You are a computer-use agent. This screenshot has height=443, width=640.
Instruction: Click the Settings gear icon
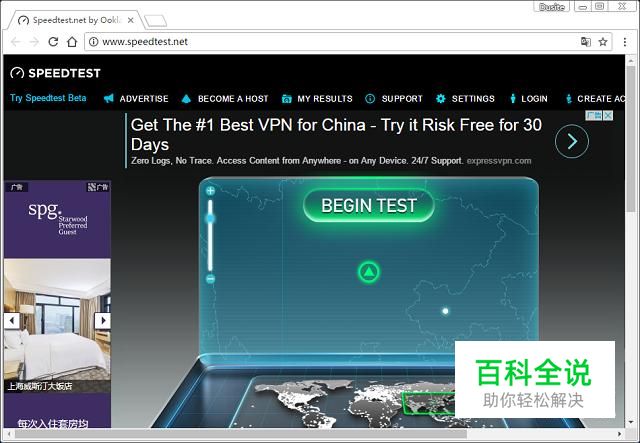[440, 98]
